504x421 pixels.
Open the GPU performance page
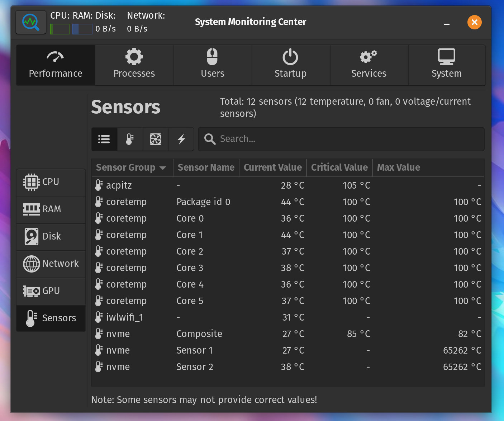point(51,291)
